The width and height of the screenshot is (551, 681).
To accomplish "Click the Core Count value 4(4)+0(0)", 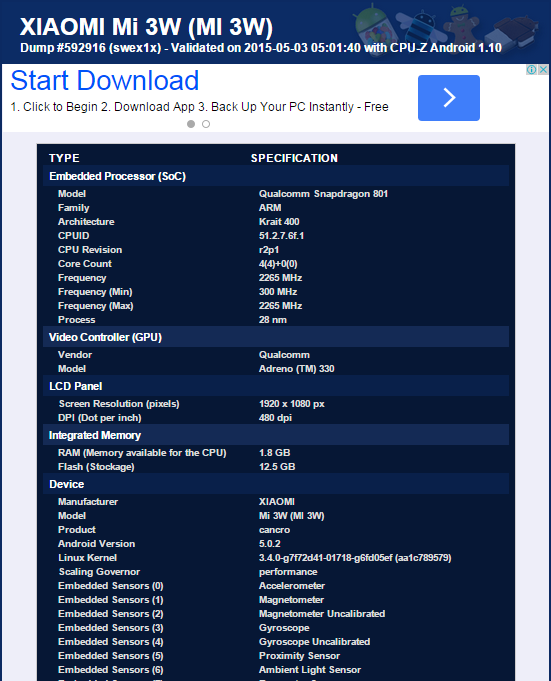I will coord(278,264).
